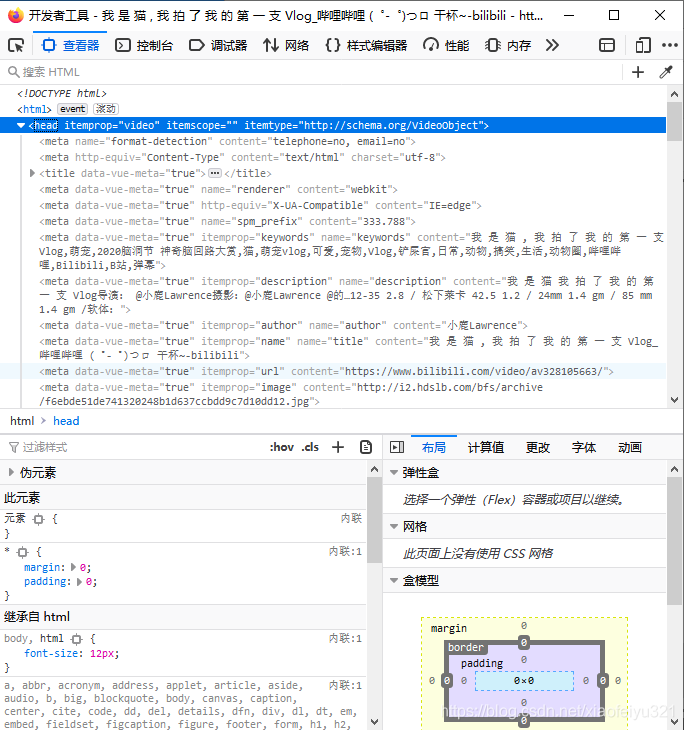Select the meta spm_prefix row
The image size is (684, 730).
click(x=227, y=221)
